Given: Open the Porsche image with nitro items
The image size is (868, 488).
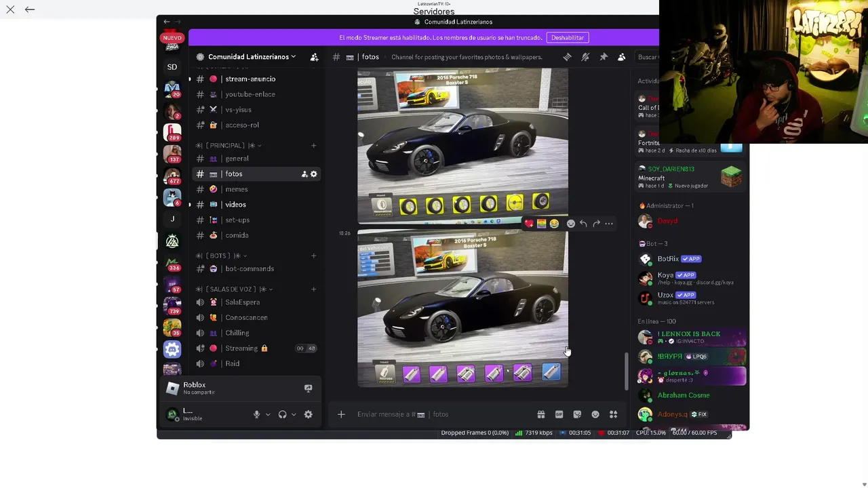Looking at the screenshot, I should point(462,308).
